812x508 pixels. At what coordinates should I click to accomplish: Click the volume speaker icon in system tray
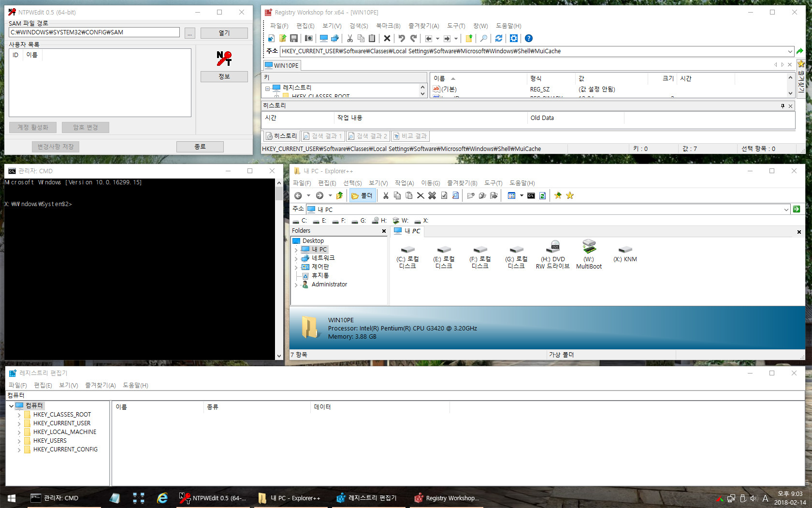click(754, 498)
